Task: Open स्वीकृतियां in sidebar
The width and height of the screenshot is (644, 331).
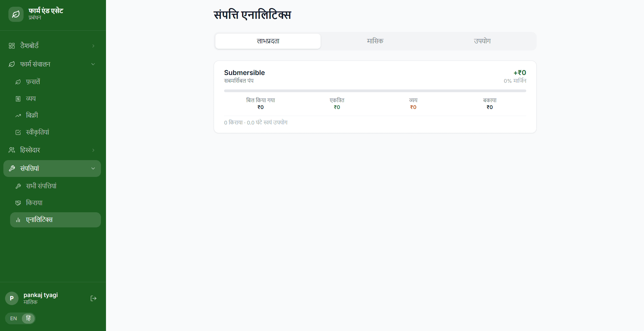Action: (x=56, y=132)
